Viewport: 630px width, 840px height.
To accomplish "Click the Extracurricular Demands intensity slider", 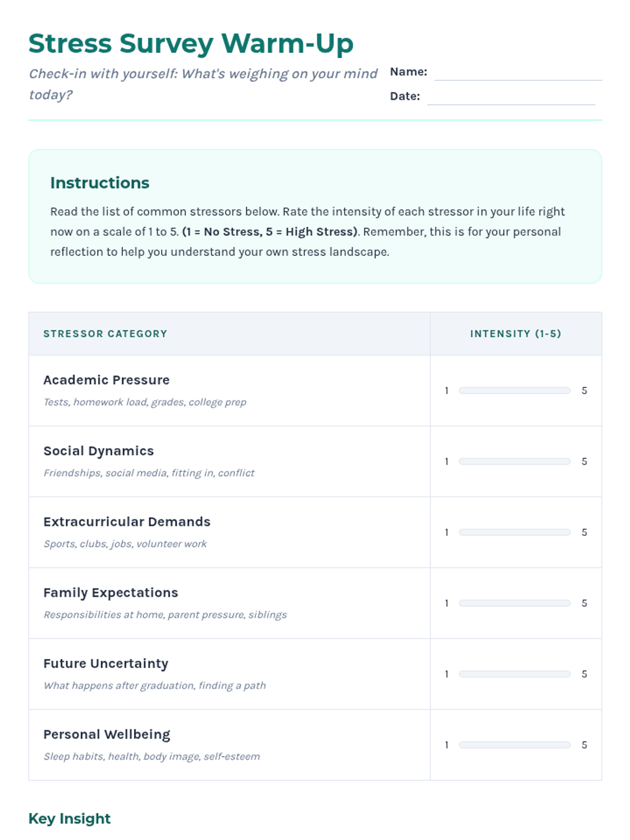I will tap(514, 532).
